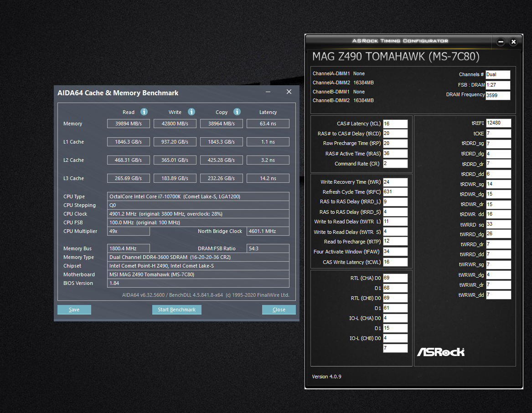Click the ChannelB-DIMM2 16384MB entry

343,100
